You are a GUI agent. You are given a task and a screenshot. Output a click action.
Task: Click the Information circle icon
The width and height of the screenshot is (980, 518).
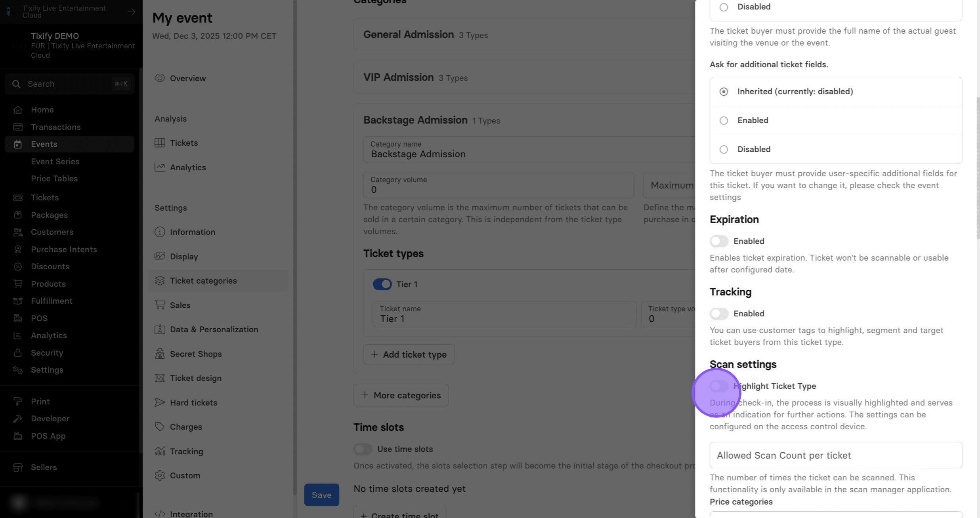(160, 232)
